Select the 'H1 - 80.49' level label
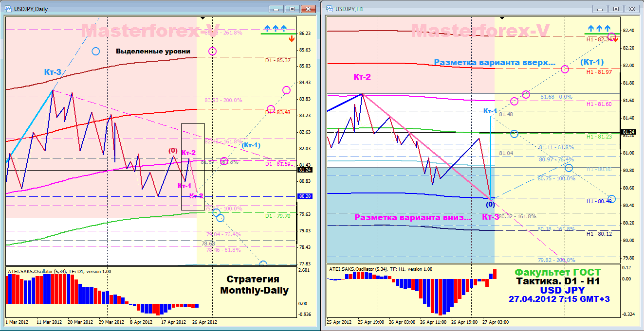Screen dimensions: 644x331 [599, 201]
